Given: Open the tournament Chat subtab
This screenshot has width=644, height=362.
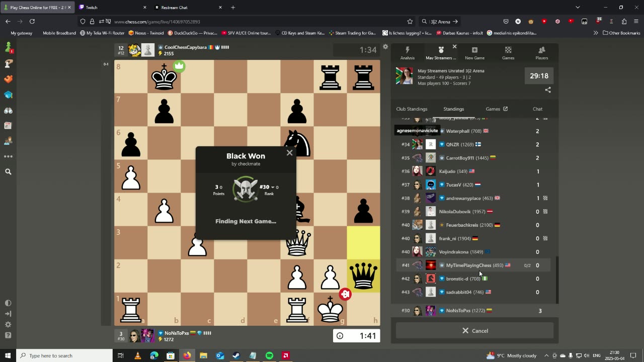Looking at the screenshot, I should pos(537,109).
